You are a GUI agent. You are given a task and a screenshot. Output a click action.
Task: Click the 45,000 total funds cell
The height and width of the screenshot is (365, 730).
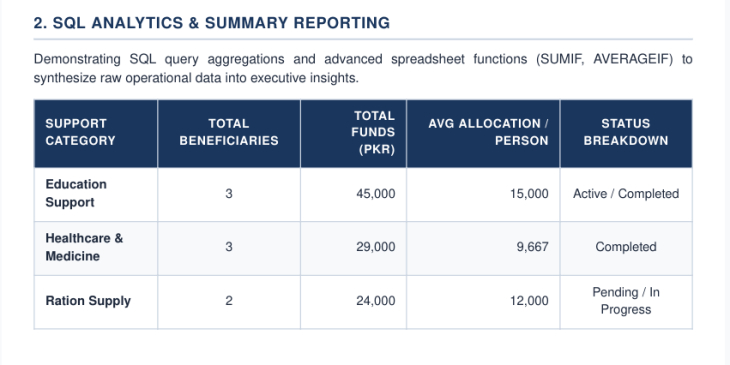[376, 194]
